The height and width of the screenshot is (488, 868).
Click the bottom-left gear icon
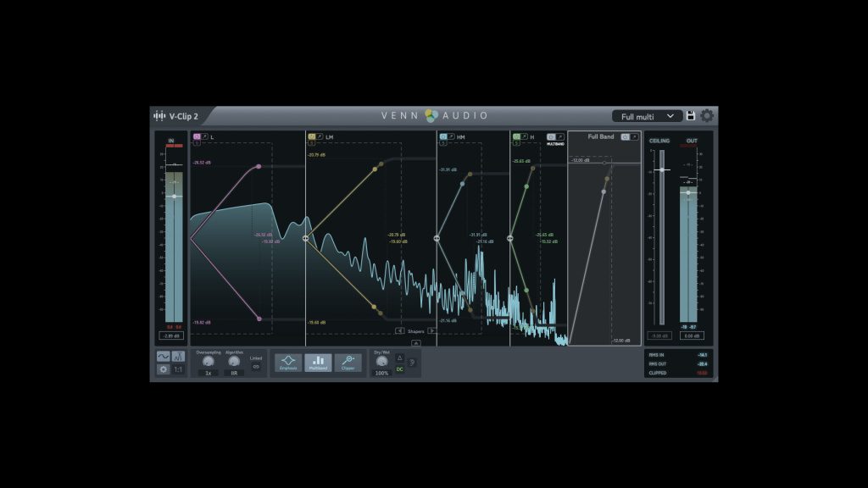coord(164,370)
